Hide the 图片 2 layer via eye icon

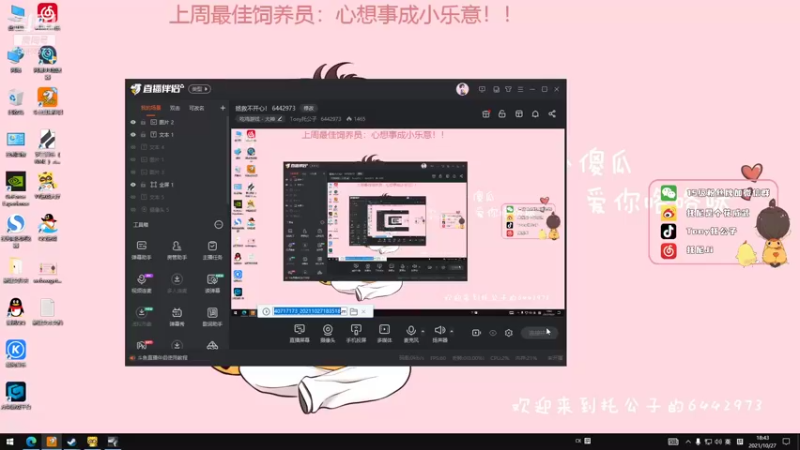point(133,122)
